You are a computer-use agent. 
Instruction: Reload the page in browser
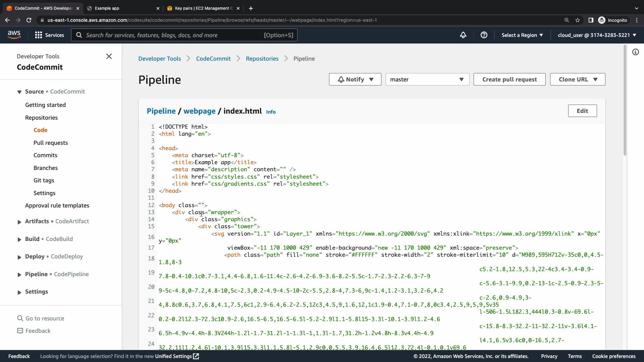click(x=29, y=20)
